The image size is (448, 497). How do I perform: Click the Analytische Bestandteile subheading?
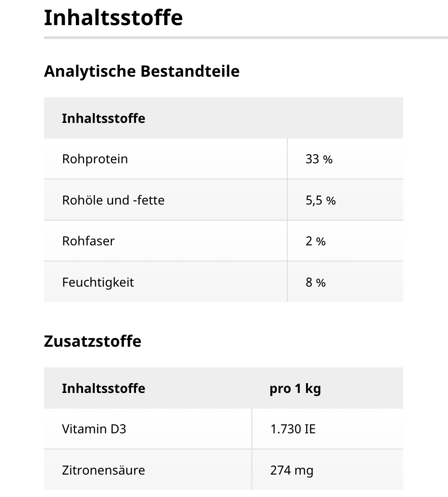pos(141,71)
